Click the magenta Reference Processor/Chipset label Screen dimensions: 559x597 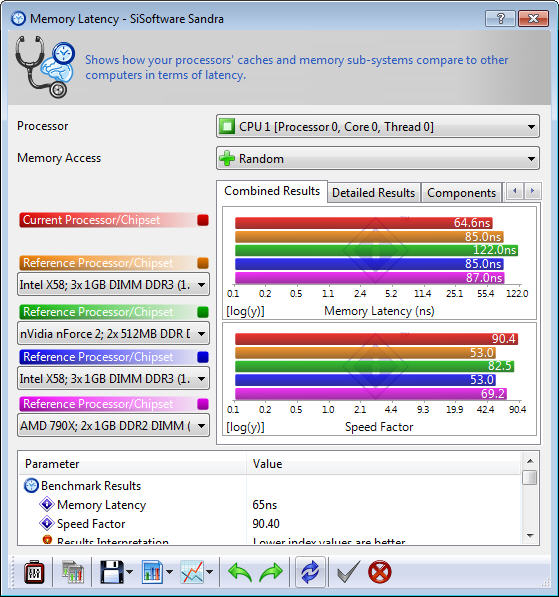[98, 404]
